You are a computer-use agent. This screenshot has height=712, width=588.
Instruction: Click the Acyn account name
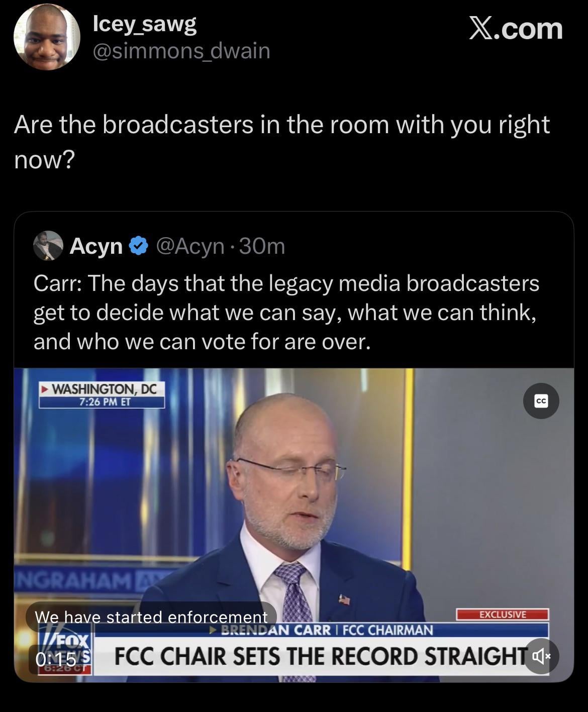click(x=96, y=246)
